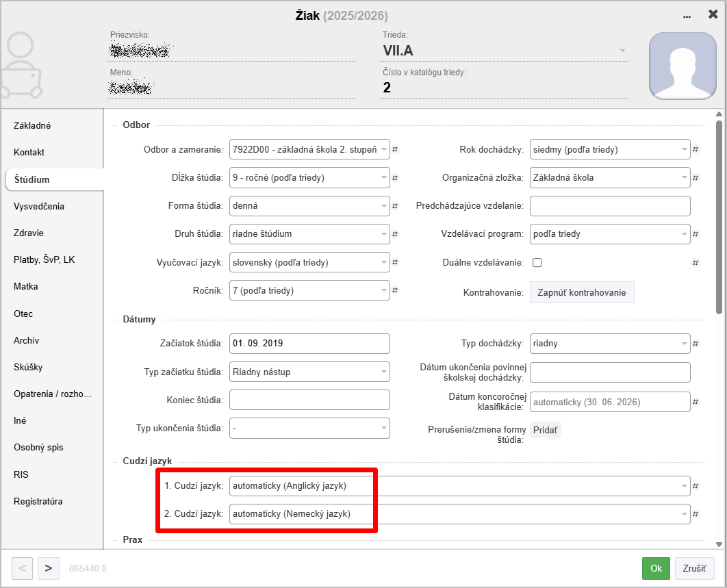The image size is (727, 588).
Task: Click Pridať for Prerušenie/zmena formy štúdia
Action: coord(546,431)
